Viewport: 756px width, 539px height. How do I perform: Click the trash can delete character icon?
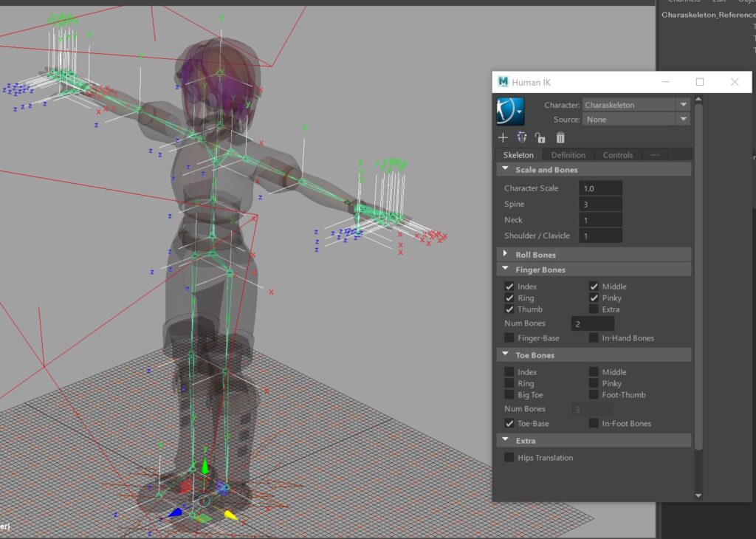560,138
